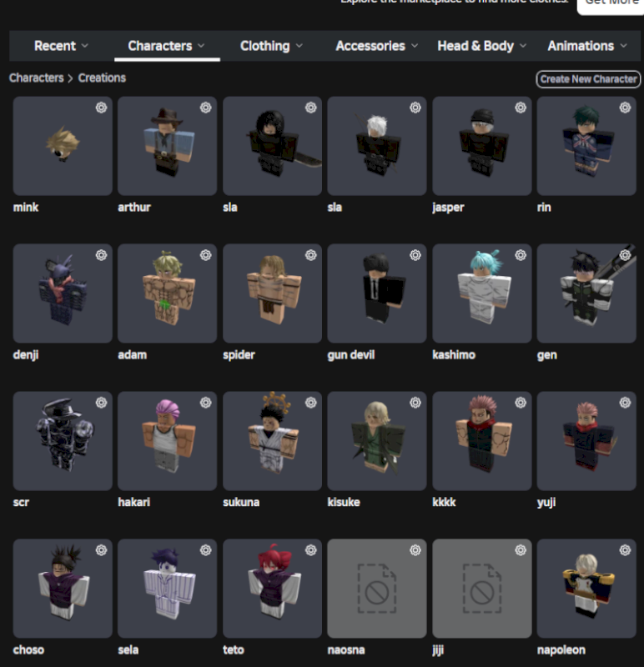Select the napoleon character thumbnail
This screenshot has width=644, height=667.
pyautogui.click(x=586, y=589)
